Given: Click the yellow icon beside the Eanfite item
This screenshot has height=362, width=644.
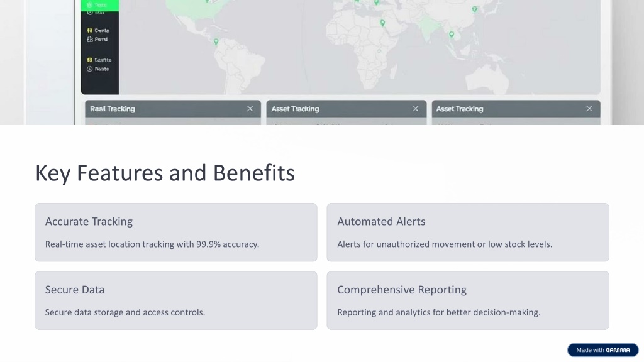Looking at the screenshot, I should pos(89,60).
